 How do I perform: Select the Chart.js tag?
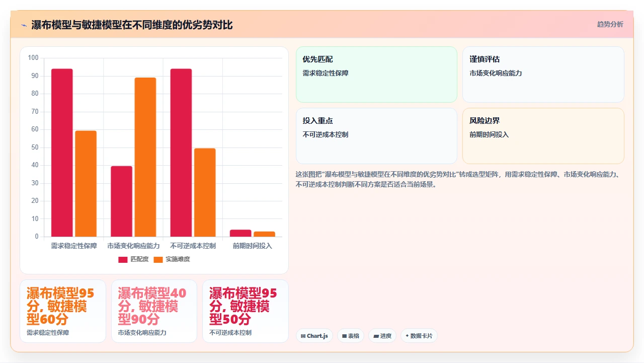pyautogui.click(x=314, y=336)
